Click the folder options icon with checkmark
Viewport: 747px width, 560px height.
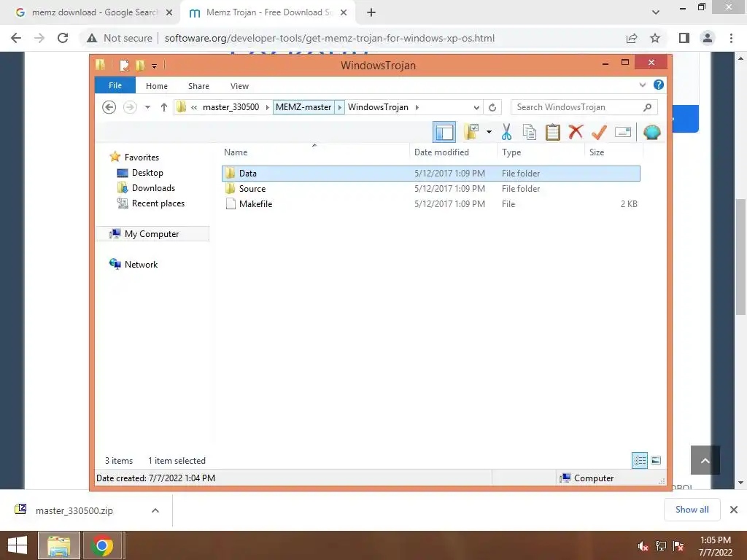point(471,132)
